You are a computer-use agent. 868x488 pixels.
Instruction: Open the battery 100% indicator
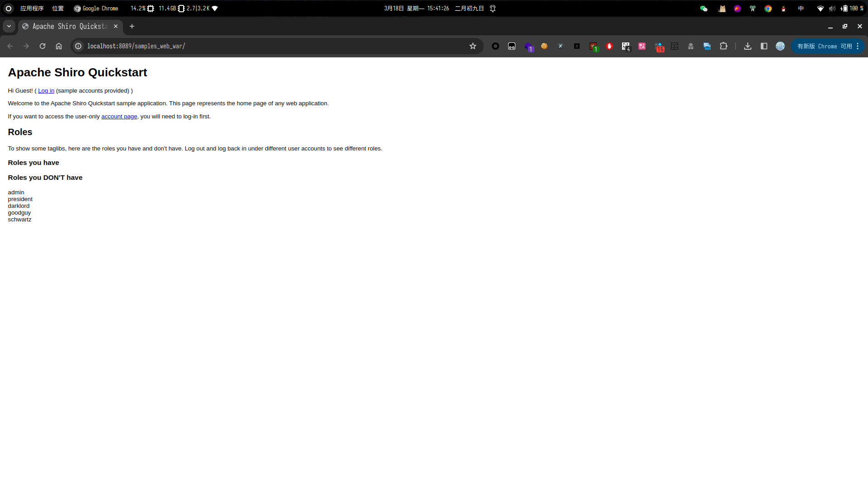852,9
